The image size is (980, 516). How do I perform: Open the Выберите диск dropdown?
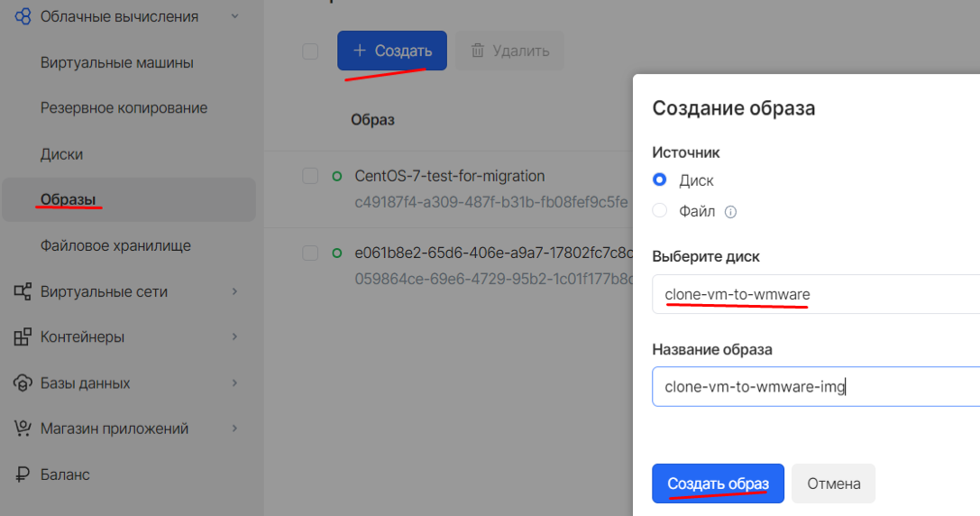[x=816, y=294]
